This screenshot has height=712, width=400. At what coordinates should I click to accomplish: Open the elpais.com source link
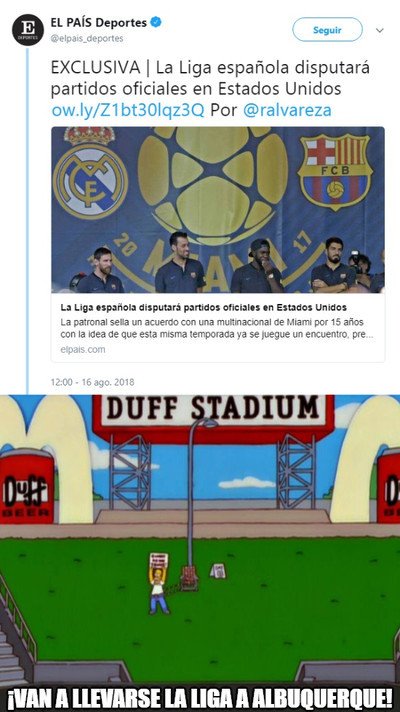pos(83,350)
